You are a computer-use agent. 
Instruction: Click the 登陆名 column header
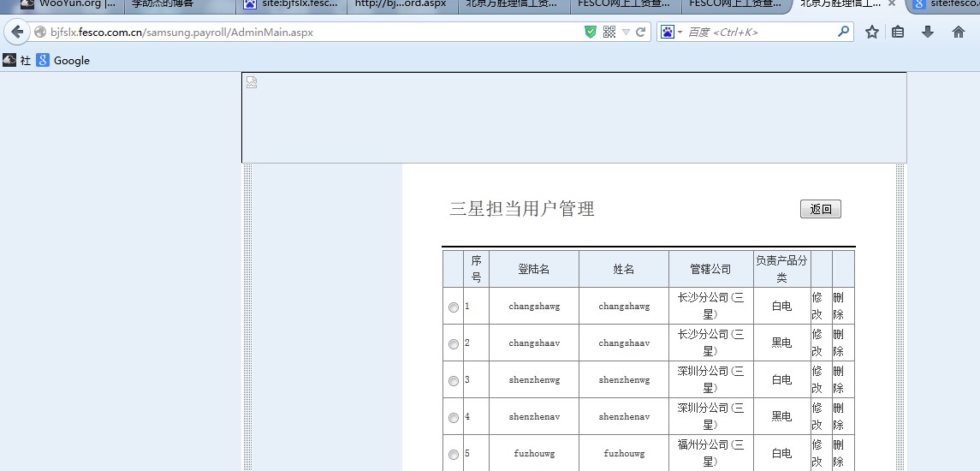(x=534, y=269)
